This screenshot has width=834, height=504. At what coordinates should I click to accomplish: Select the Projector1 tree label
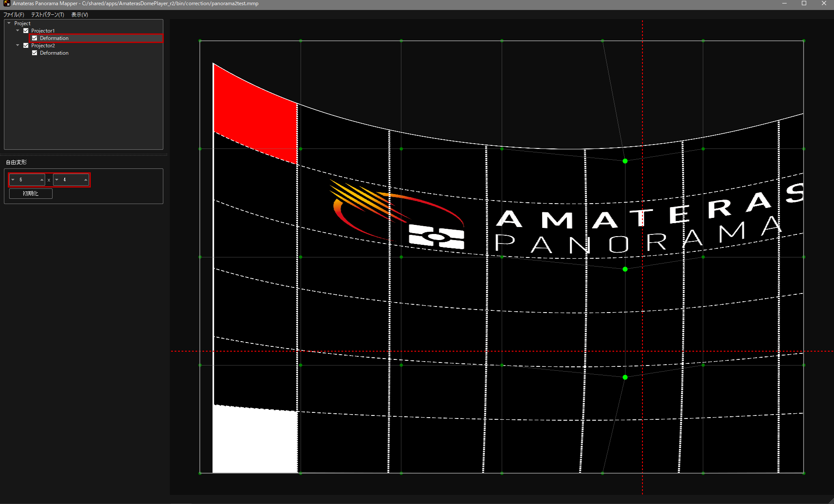point(43,31)
